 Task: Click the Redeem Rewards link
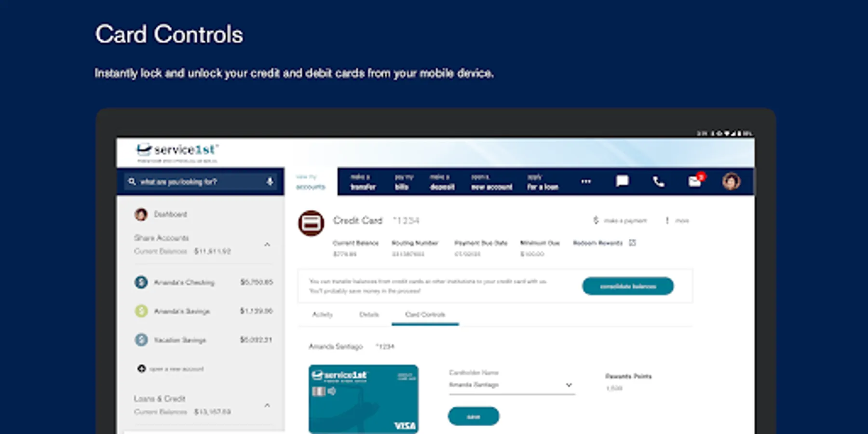(597, 243)
